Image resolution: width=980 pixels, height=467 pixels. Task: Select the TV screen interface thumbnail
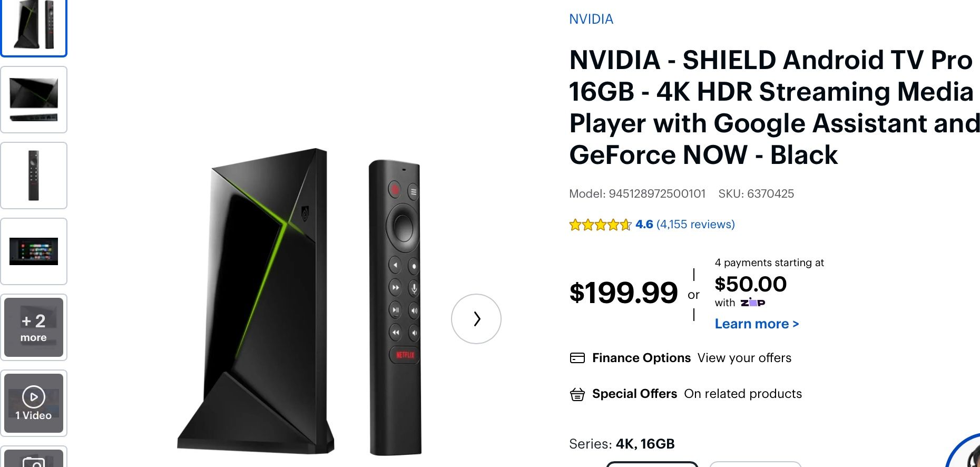pos(34,251)
